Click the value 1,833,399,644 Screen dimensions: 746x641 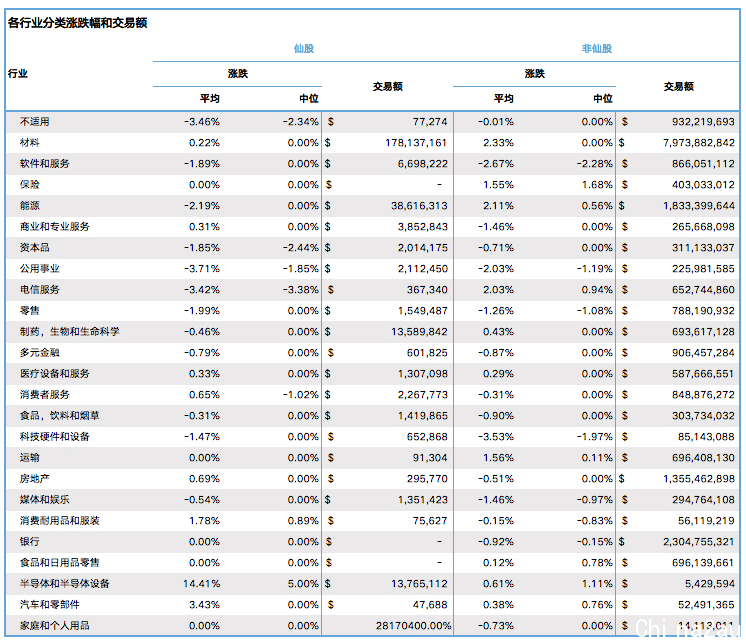point(699,206)
